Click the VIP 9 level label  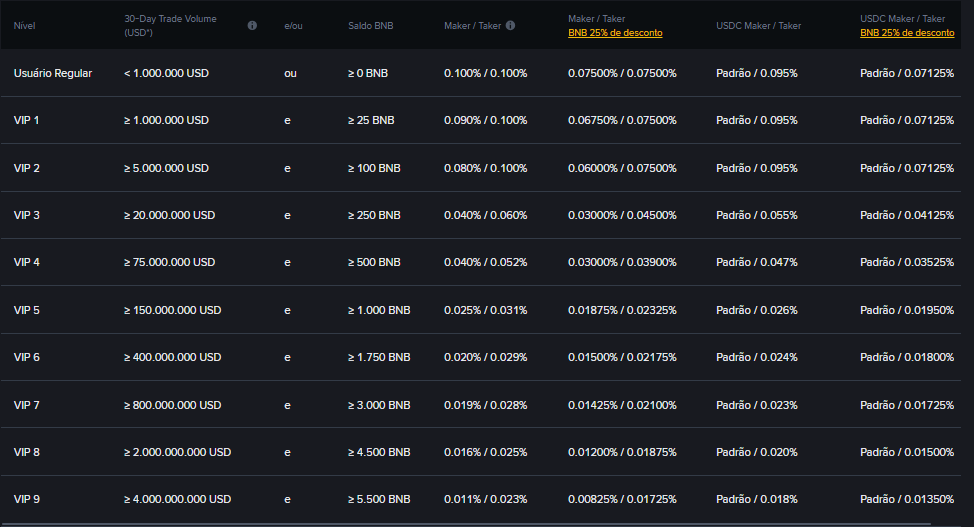27,499
